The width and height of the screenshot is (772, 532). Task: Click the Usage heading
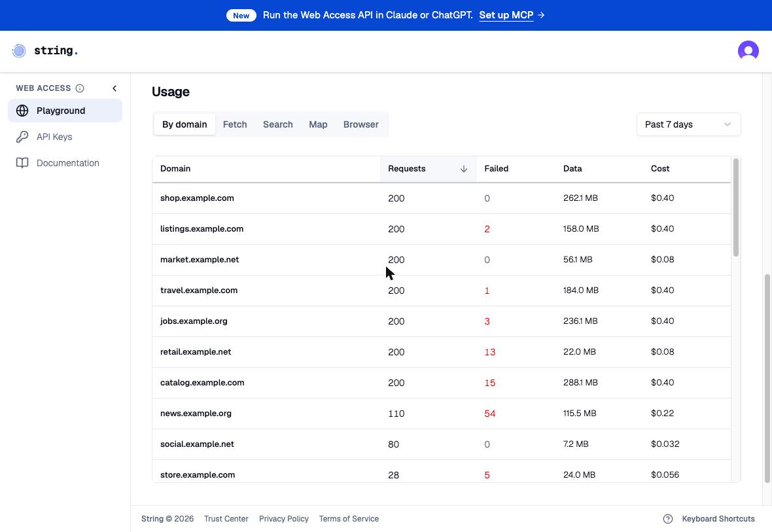(170, 92)
